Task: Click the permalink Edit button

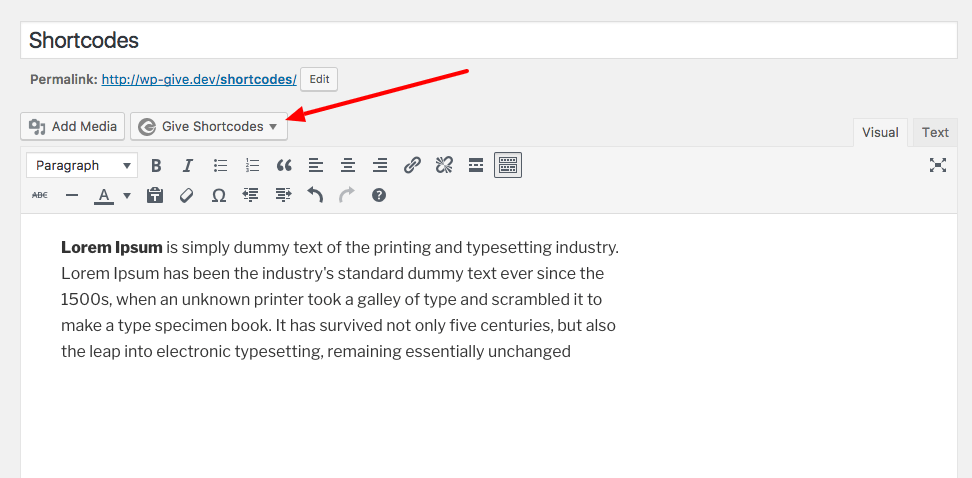Action: [319, 79]
